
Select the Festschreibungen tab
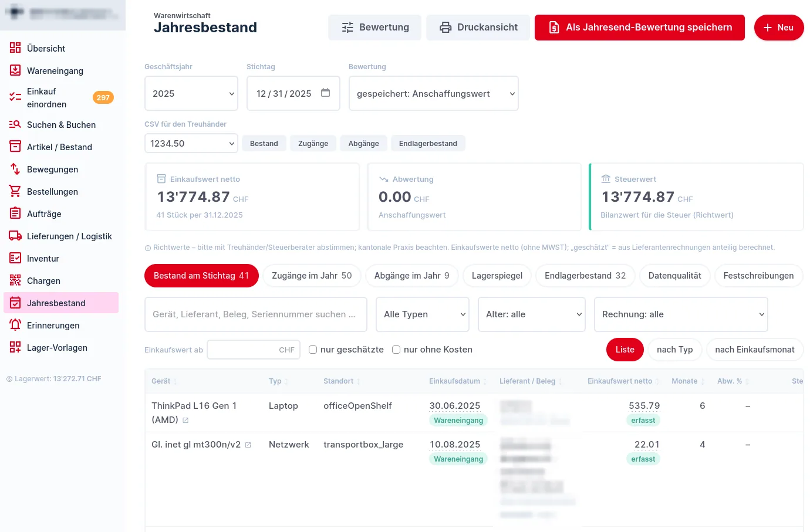coord(758,276)
